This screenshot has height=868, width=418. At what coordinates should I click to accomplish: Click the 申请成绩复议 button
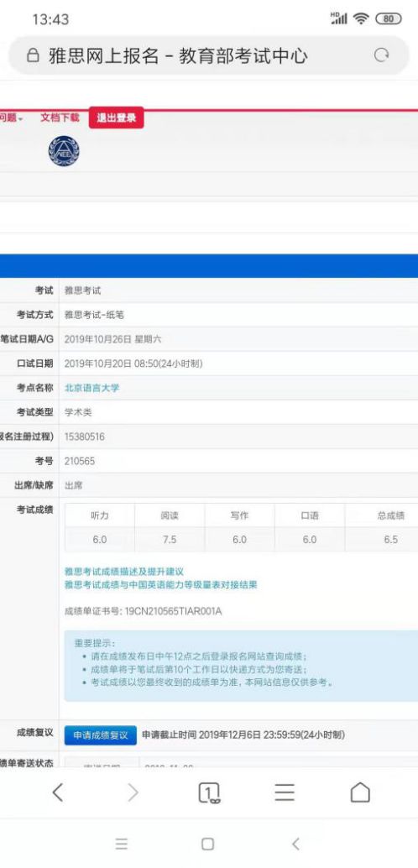click(x=100, y=735)
